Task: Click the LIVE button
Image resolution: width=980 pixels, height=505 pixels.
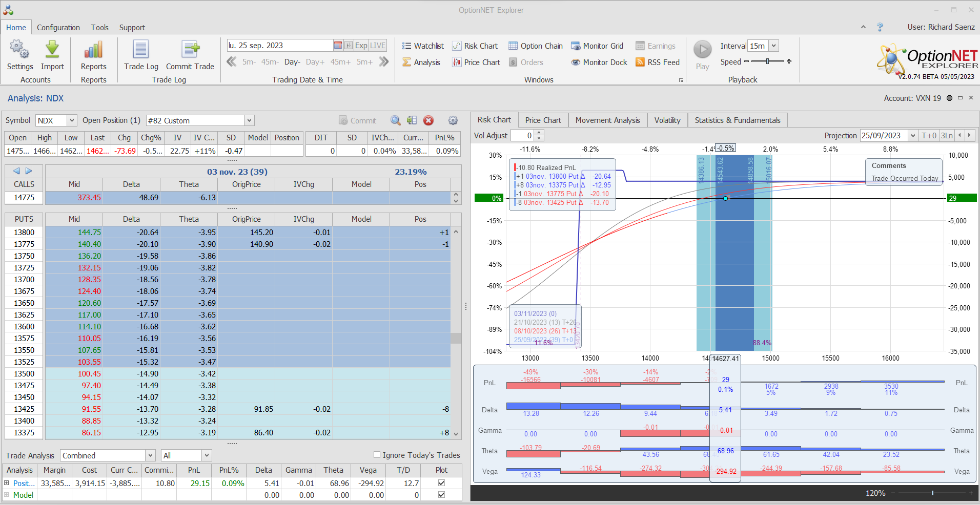Action: pos(378,46)
